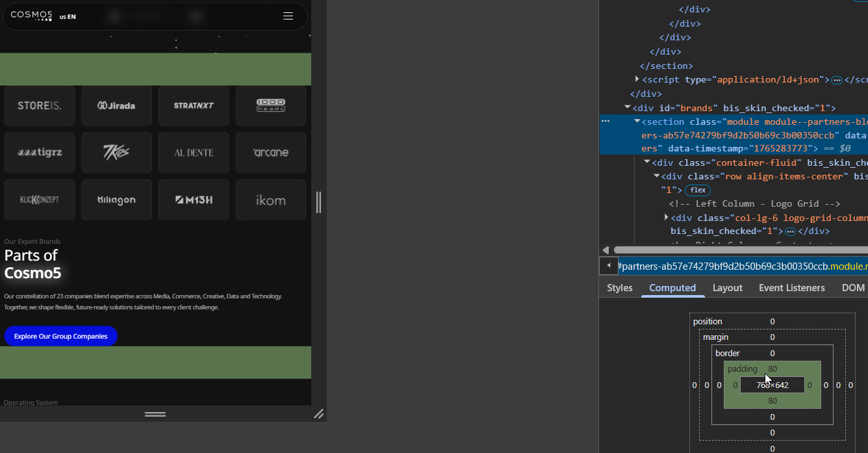
Task: Expand the script application/ld+json node
Action: tap(637, 79)
